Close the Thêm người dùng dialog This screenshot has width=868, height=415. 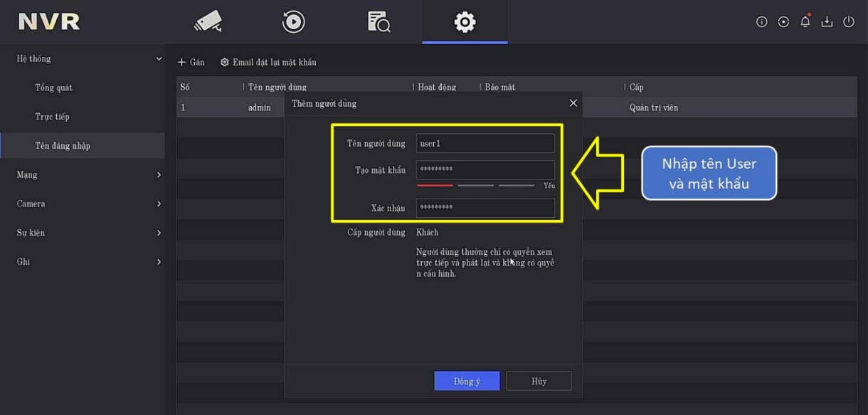coord(573,103)
